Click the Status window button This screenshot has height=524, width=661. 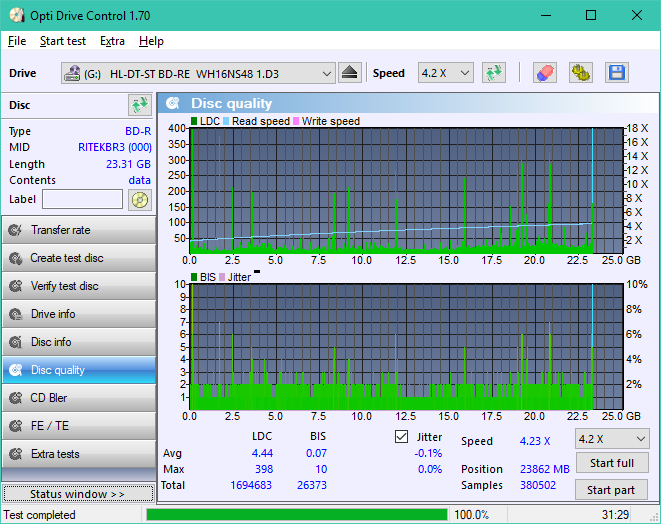tap(77, 494)
